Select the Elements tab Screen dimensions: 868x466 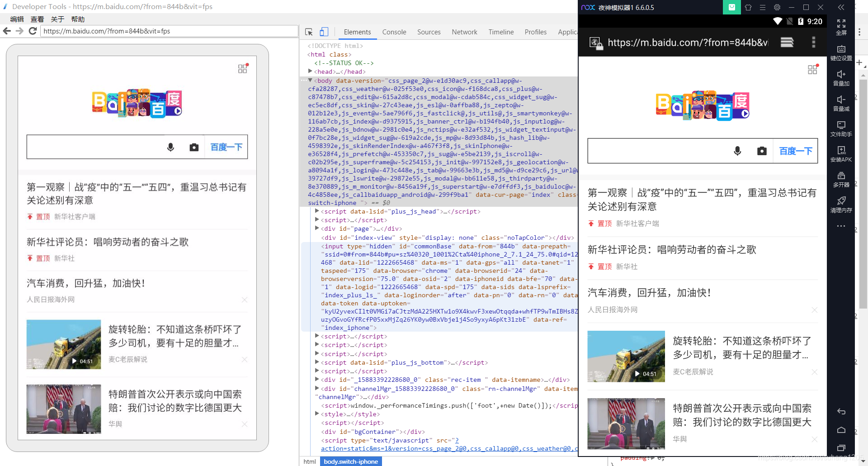357,32
